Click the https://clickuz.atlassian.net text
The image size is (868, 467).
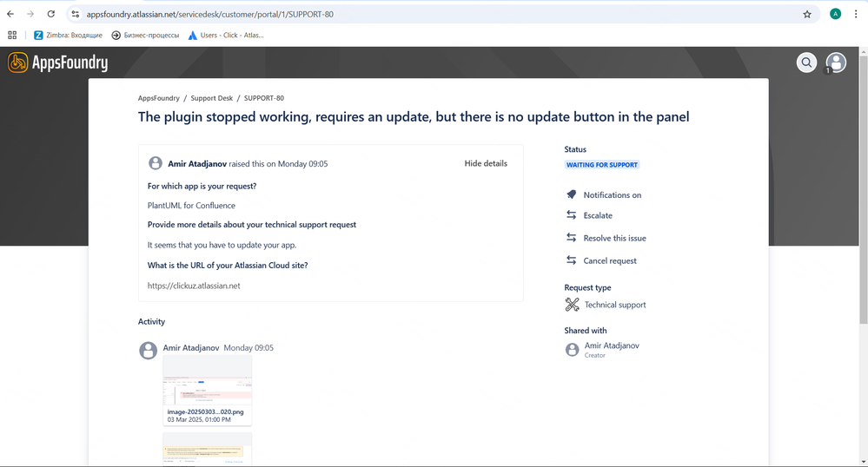click(x=194, y=286)
